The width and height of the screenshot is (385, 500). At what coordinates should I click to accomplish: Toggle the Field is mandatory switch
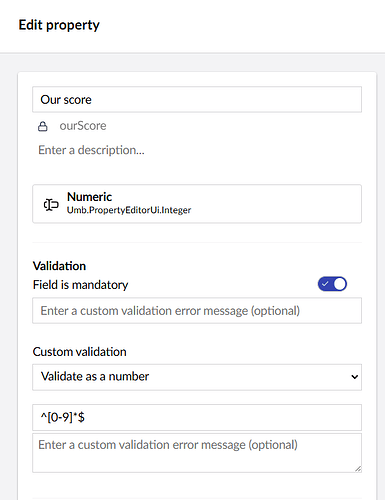[332, 284]
